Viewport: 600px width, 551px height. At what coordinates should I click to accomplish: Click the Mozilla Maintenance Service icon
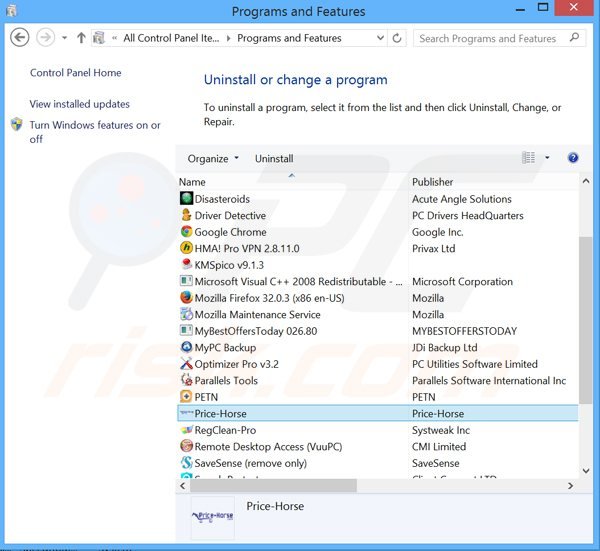click(186, 314)
